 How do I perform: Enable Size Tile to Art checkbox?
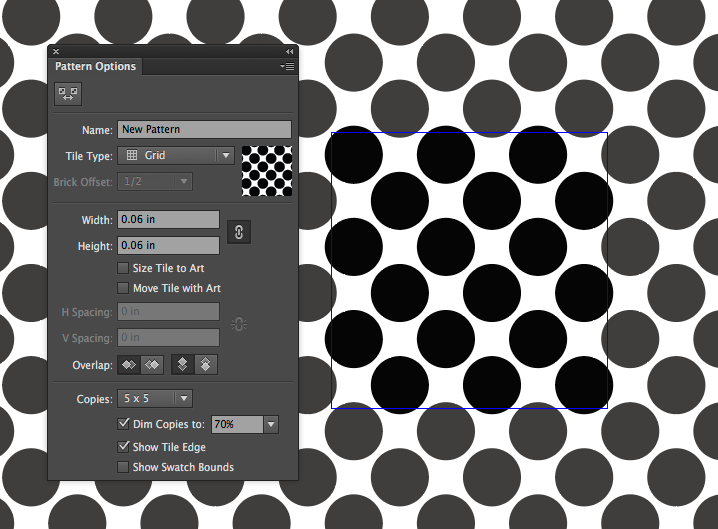point(123,268)
